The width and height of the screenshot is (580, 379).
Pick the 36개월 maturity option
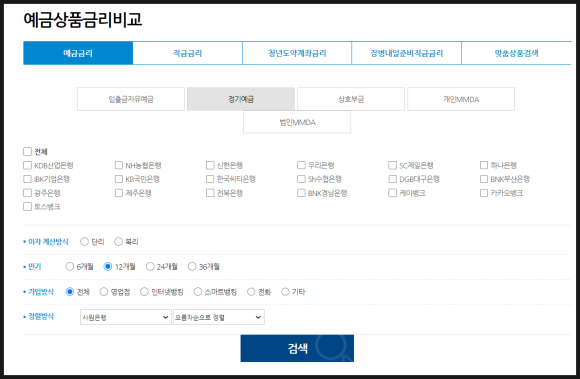pyautogui.click(x=192, y=266)
